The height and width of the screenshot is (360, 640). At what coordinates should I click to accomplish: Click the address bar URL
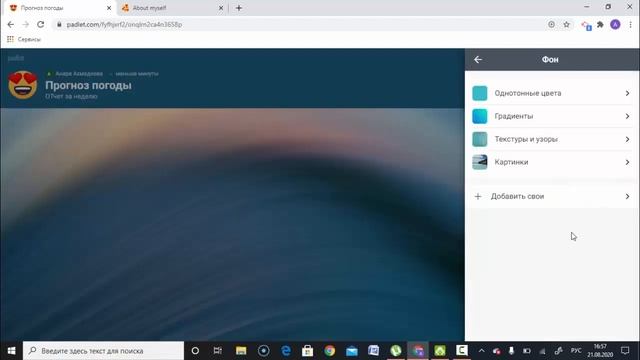click(124, 24)
